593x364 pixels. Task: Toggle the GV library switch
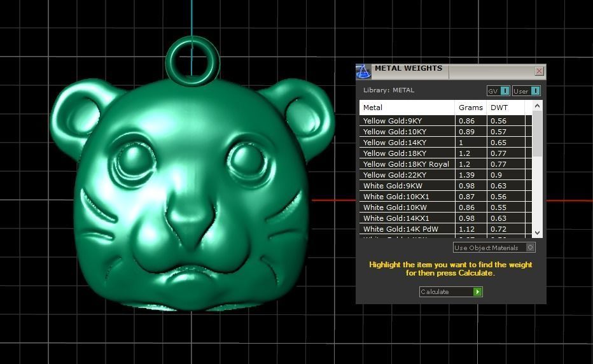pos(505,91)
